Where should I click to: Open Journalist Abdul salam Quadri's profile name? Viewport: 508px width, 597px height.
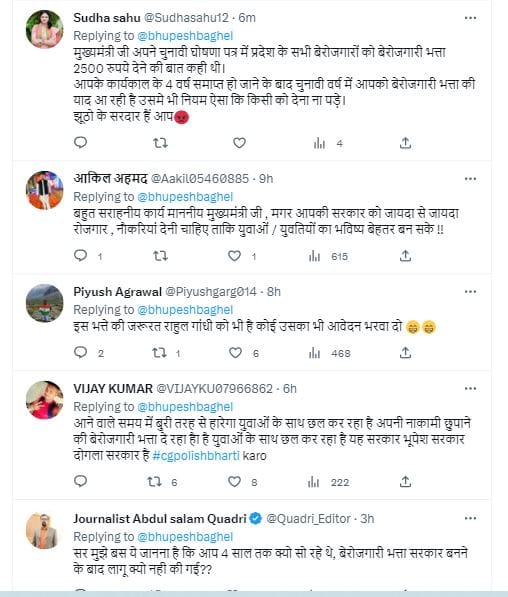(x=160, y=519)
